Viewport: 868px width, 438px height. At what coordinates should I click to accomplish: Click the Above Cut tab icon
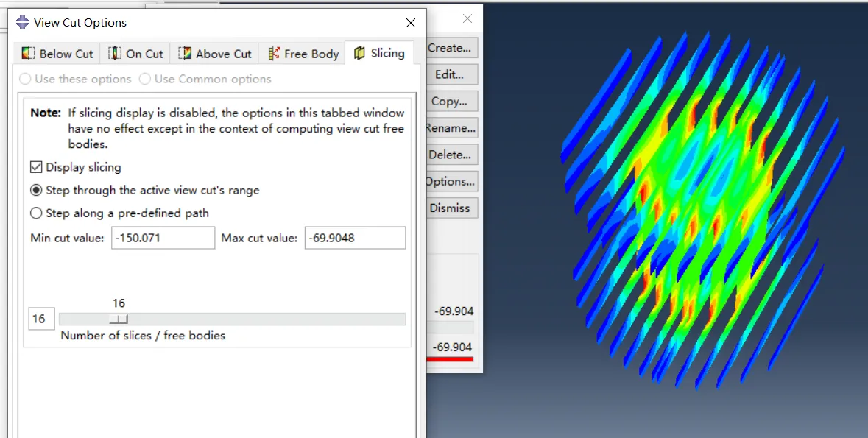point(185,53)
